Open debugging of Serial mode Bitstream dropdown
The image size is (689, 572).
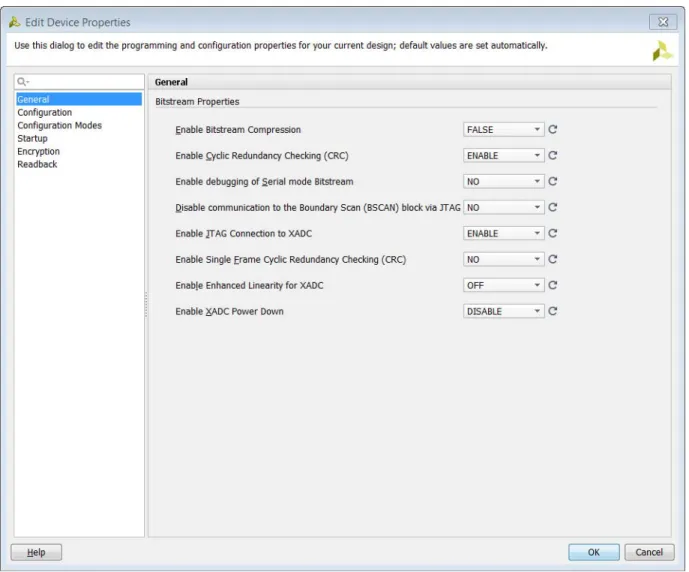[504, 181]
